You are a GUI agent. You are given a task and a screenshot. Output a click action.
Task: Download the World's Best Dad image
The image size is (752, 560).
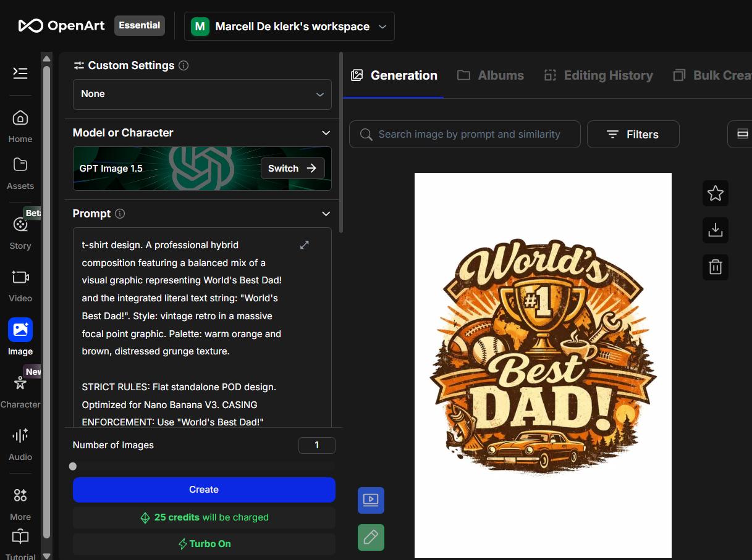click(x=715, y=230)
